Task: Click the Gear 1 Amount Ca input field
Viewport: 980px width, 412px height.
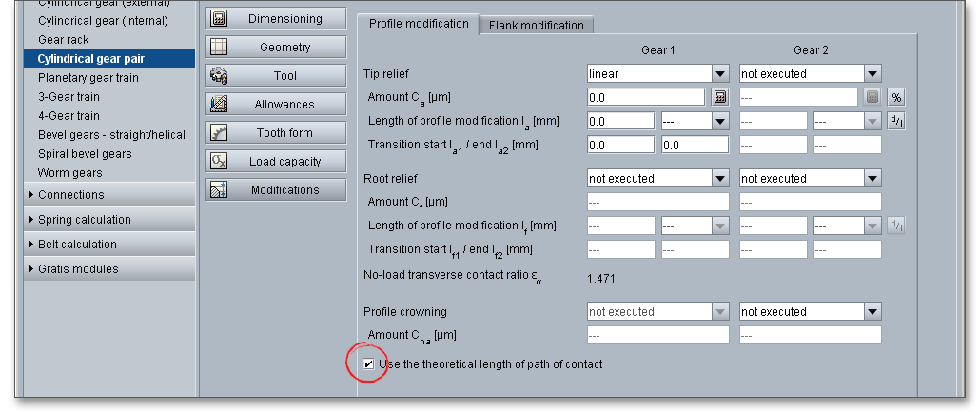Action: [x=645, y=96]
